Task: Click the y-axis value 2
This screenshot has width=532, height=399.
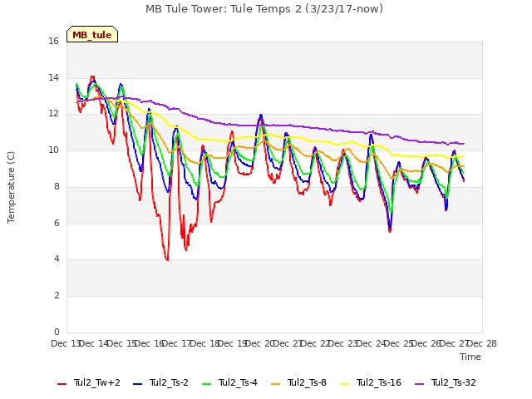Action: 57,296
